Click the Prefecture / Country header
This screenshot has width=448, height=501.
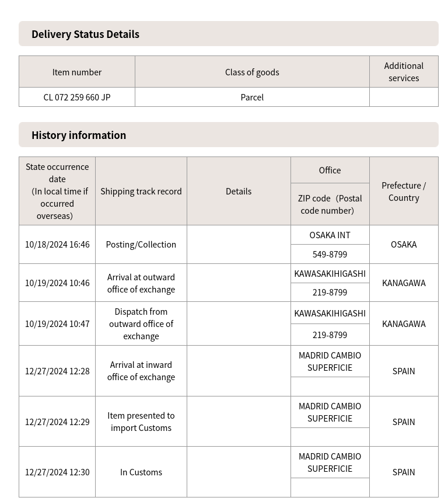click(404, 191)
